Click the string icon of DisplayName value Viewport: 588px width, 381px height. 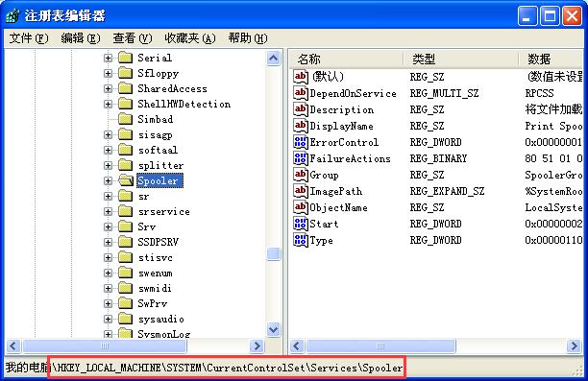pos(301,126)
